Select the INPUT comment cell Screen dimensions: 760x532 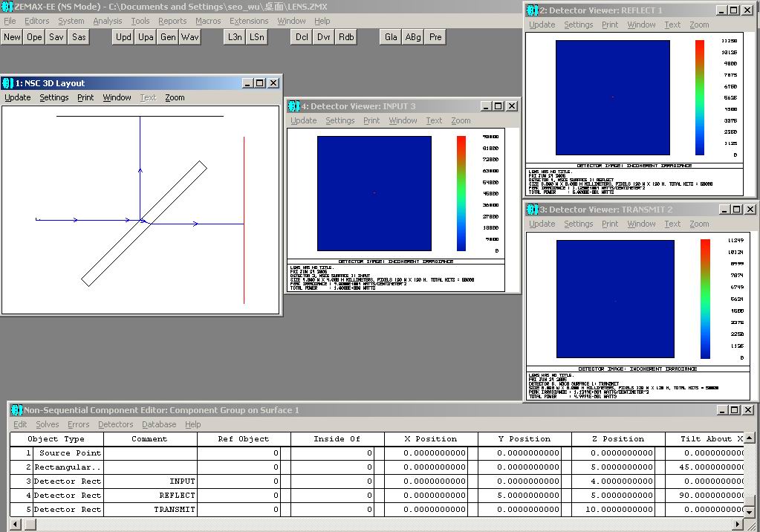pos(150,481)
